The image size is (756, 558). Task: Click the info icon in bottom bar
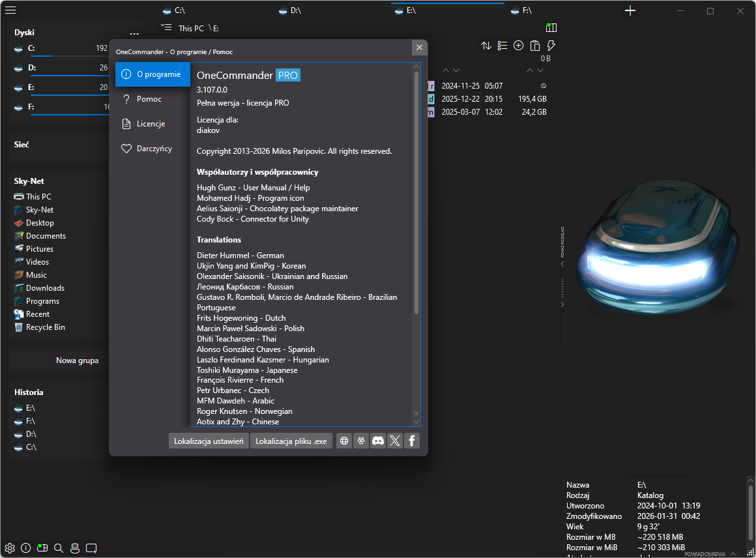[26, 548]
